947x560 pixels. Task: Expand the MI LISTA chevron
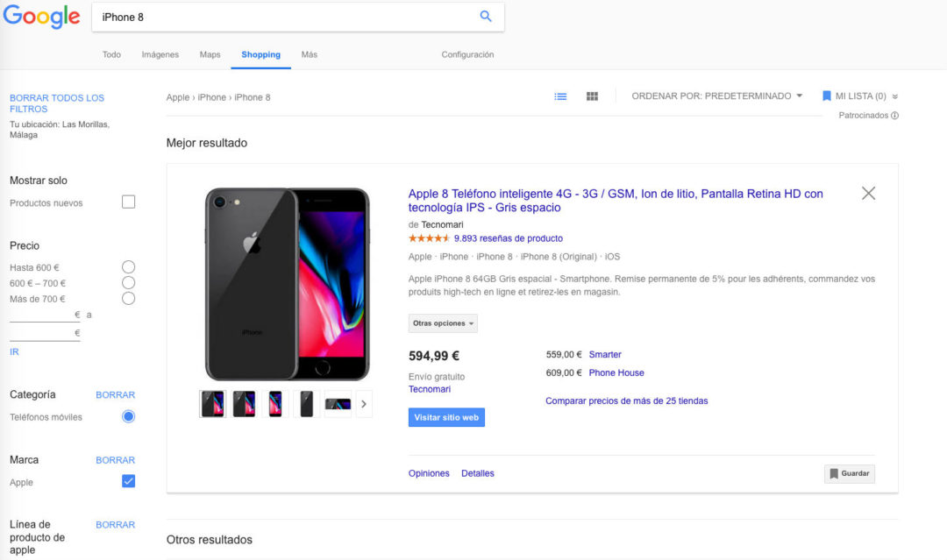(894, 96)
